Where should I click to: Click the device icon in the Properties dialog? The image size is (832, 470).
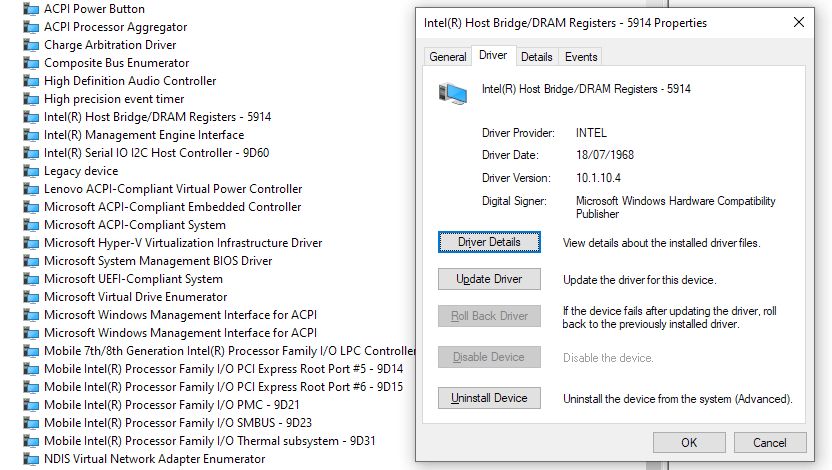tap(453, 93)
